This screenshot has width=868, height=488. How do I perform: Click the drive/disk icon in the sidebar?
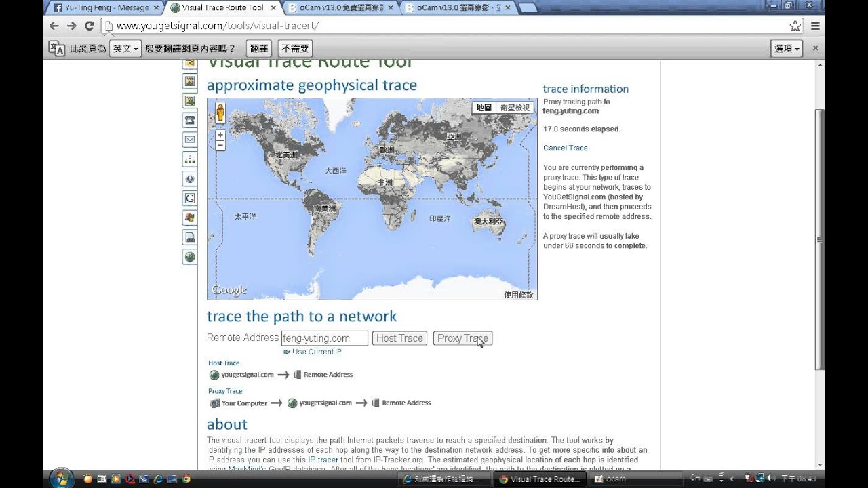click(190, 237)
